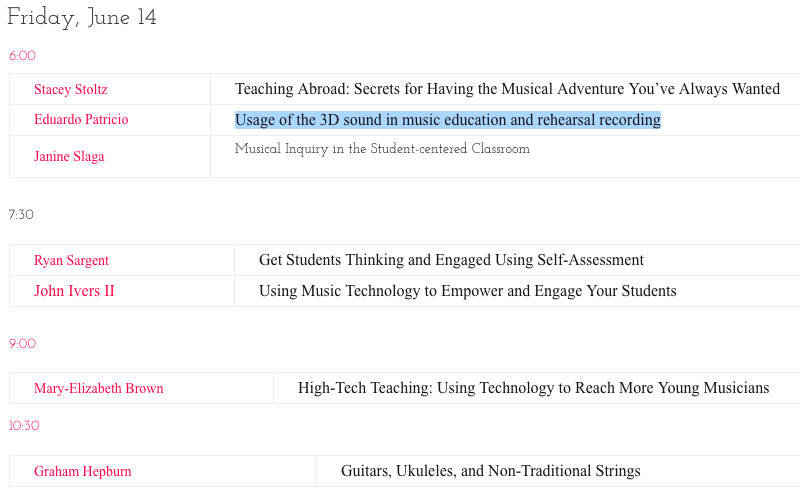Click High-Tech Teaching session title
The image size is (801, 499).
click(x=533, y=388)
